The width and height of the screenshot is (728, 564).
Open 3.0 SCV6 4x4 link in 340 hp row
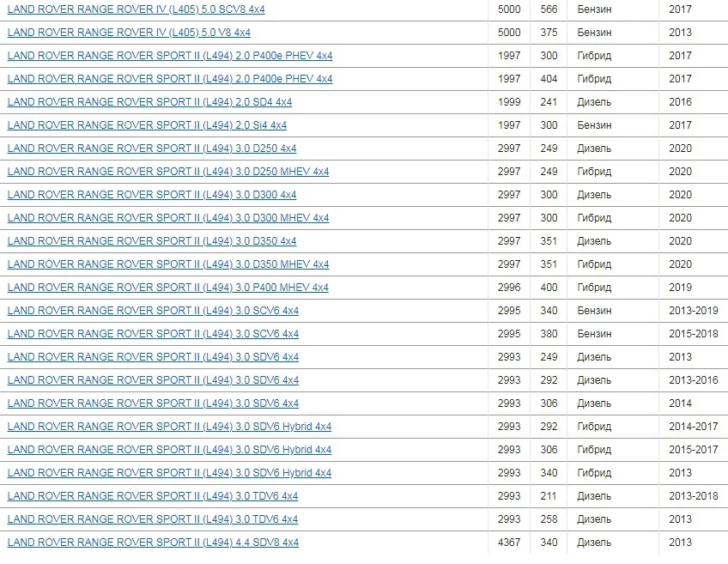pos(153,311)
